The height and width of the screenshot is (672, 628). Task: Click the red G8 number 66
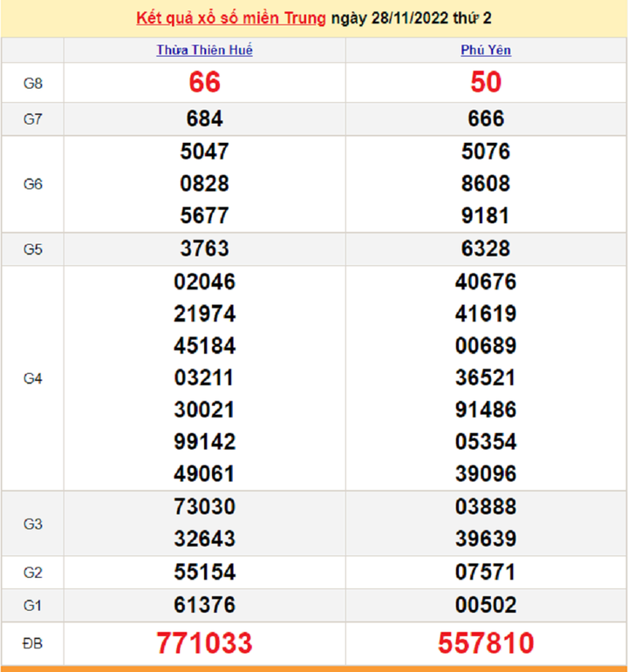pos(204,82)
